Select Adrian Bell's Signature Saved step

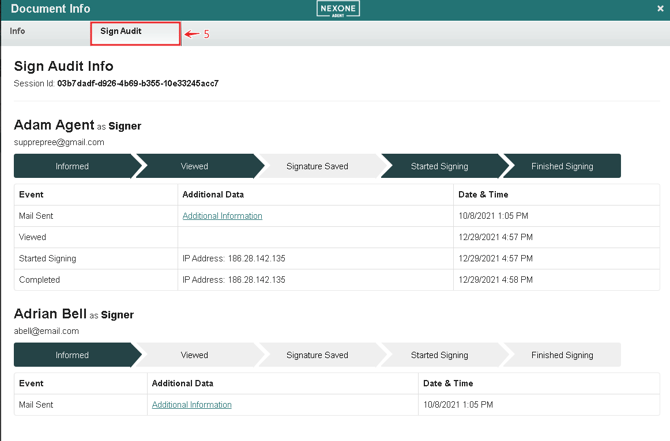(317, 355)
